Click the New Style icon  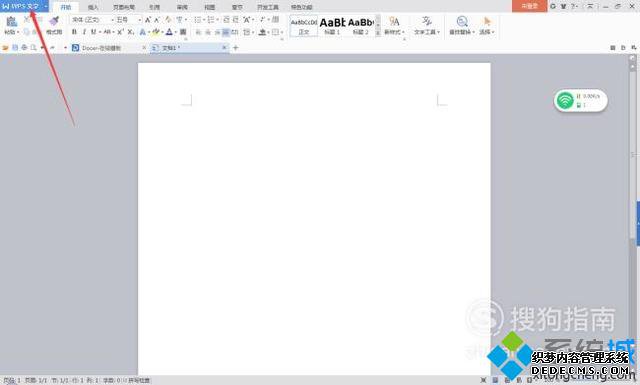click(x=394, y=21)
